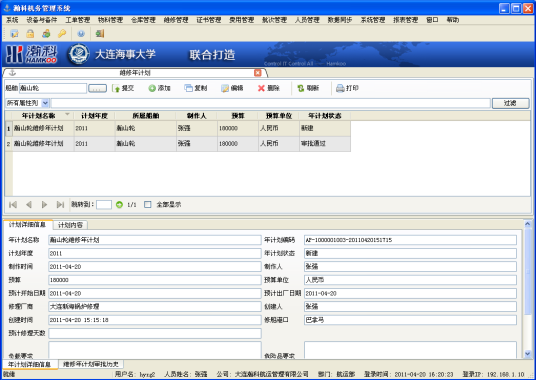The image size is (536, 380).
Task: Open the 人员管理 menu
Action: (307, 20)
